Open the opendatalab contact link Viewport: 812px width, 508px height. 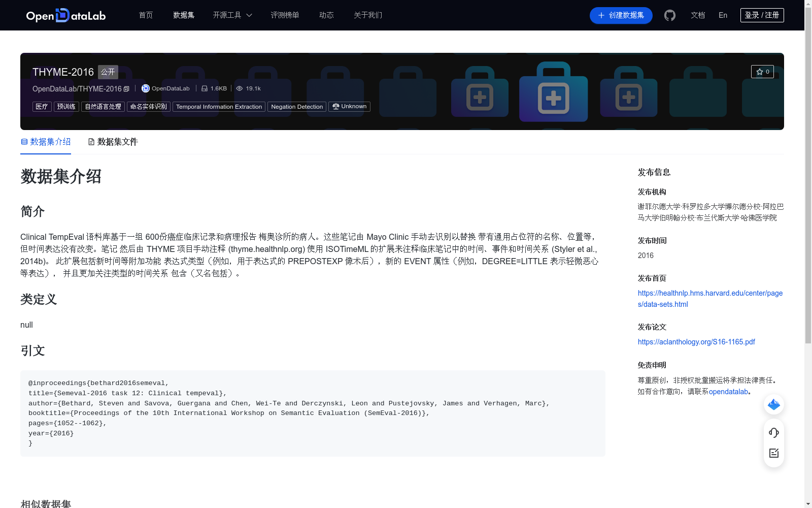(x=728, y=392)
